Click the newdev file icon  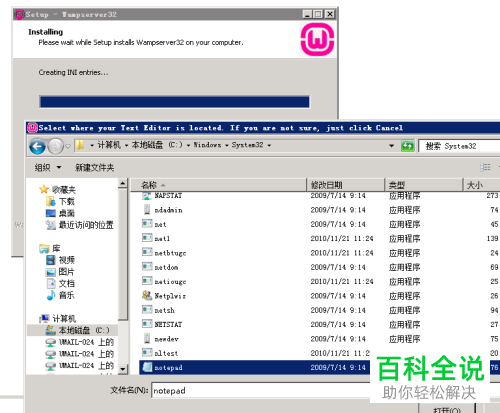(147, 338)
